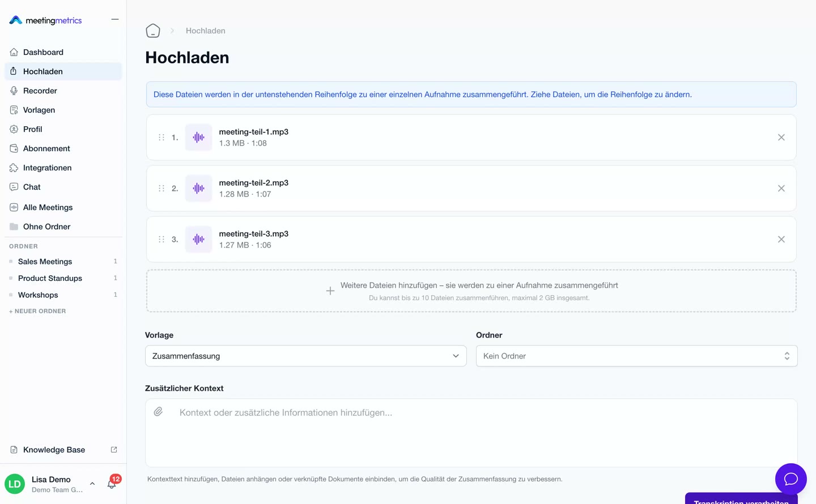Go to Vorlagen
This screenshot has width=816, height=504.
(63, 110)
